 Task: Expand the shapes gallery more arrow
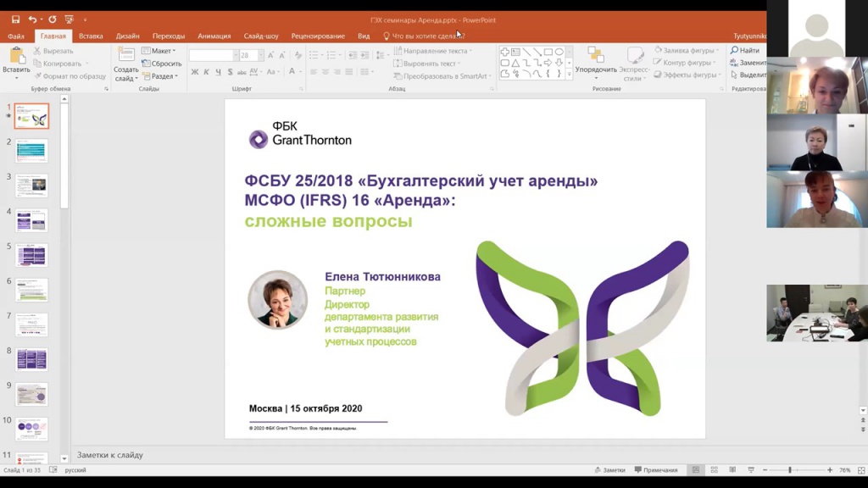click(x=569, y=74)
